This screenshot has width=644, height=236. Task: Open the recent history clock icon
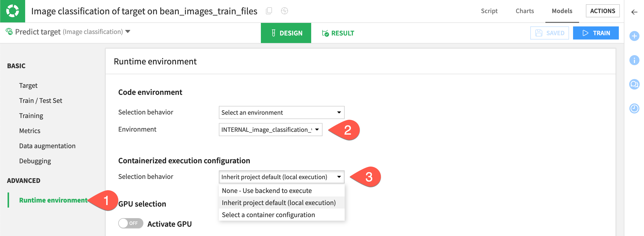(x=634, y=109)
